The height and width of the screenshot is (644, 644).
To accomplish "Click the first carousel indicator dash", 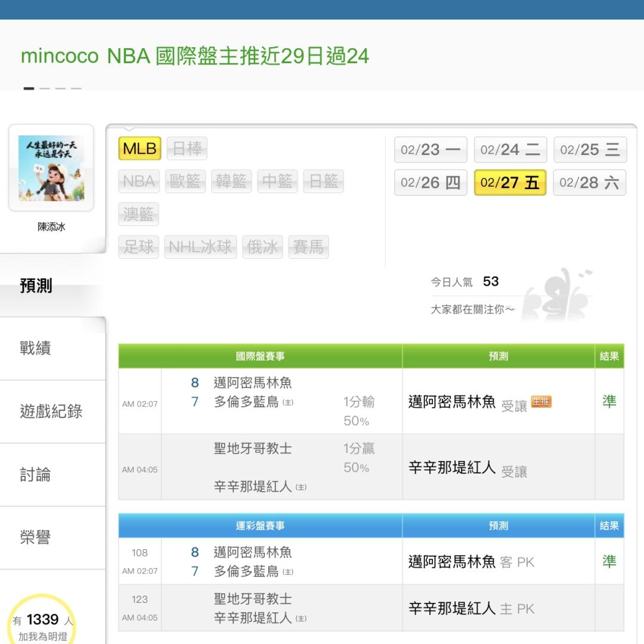I will coord(29,88).
